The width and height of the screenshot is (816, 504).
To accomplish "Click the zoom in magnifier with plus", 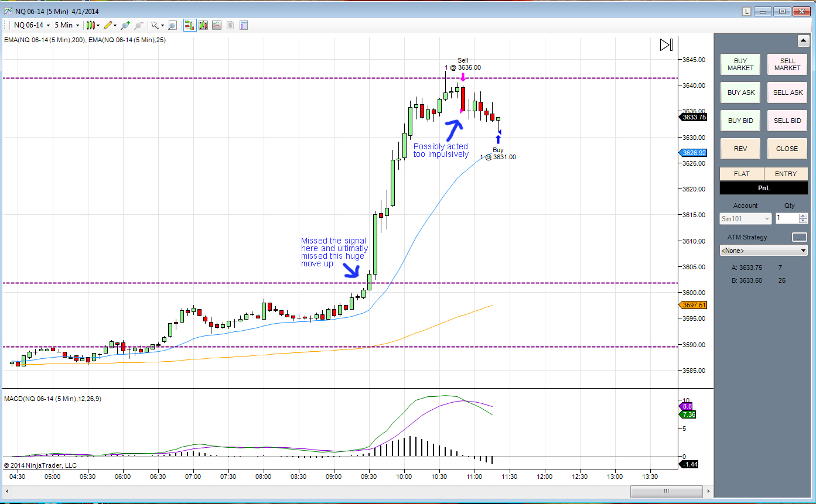I will 125,25.
